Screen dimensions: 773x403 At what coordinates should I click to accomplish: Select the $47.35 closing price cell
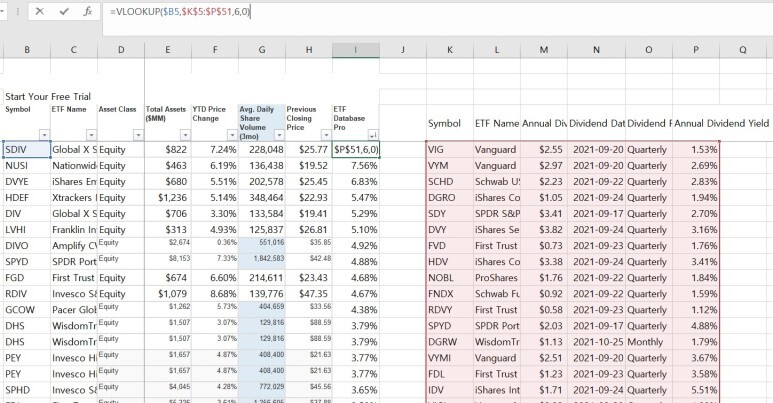[x=309, y=294]
